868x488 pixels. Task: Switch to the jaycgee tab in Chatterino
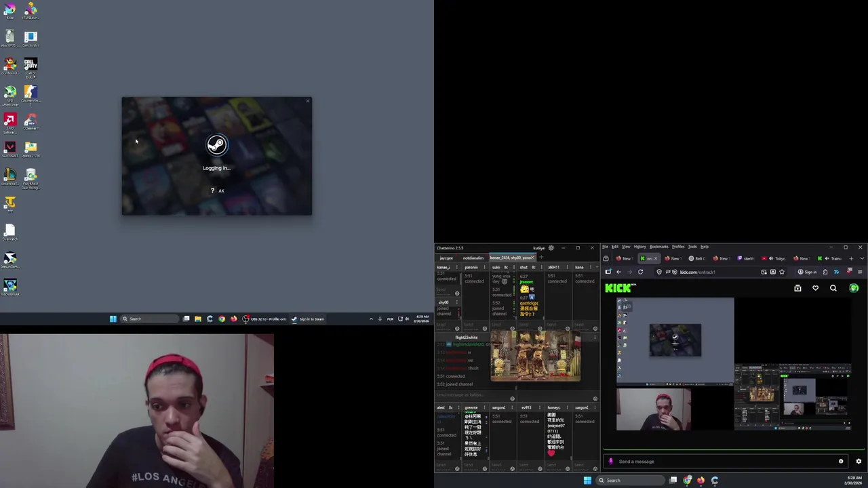446,258
